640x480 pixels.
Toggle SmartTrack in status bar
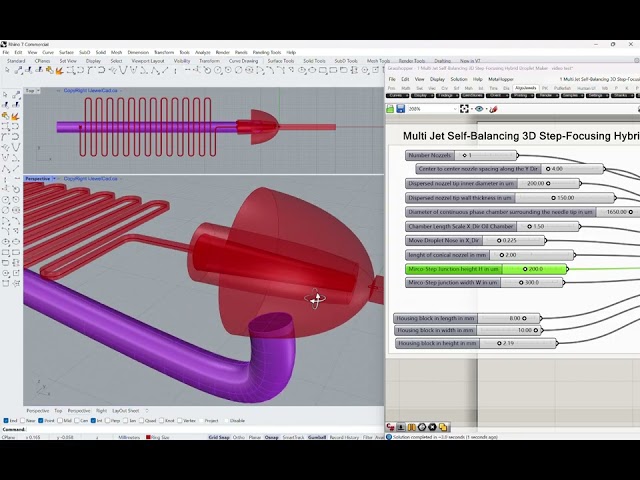tap(293, 437)
